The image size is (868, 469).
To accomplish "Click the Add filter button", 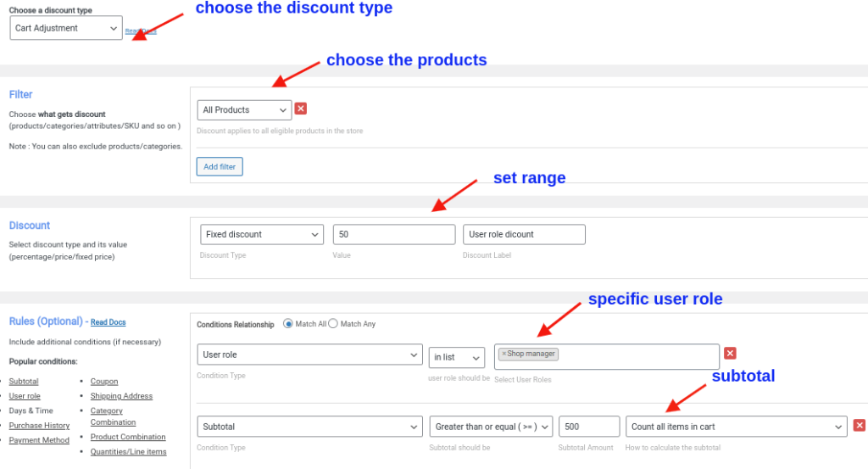I will click(x=220, y=167).
